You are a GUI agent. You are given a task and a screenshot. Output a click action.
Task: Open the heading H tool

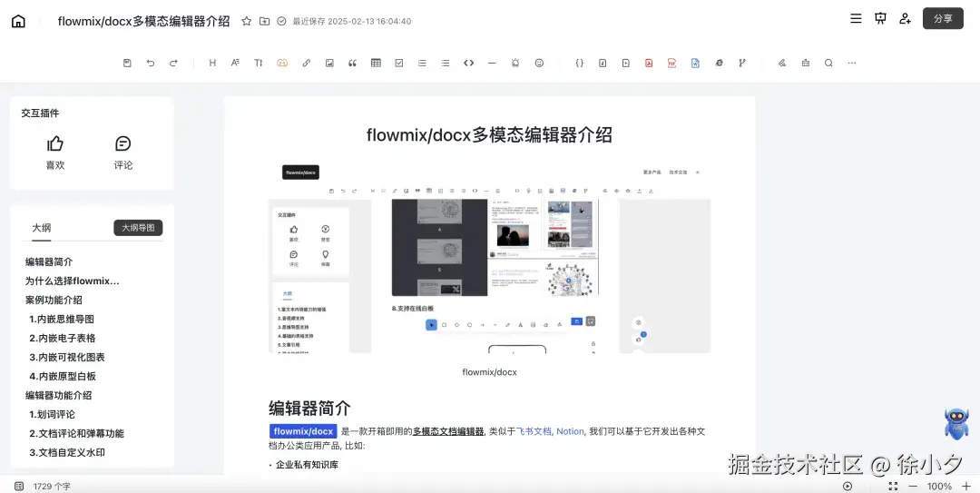(212, 64)
